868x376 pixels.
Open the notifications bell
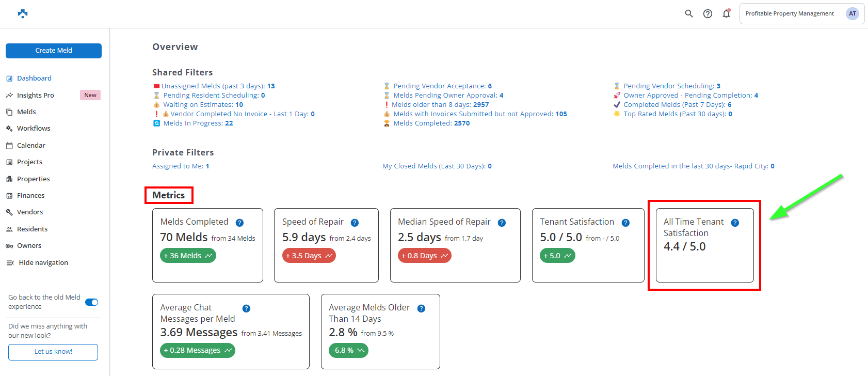click(x=726, y=14)
